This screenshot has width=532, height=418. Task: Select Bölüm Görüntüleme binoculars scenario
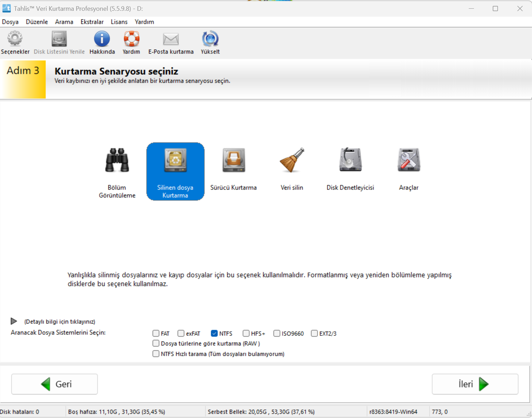pyautogui.click(x=117, y=161)
